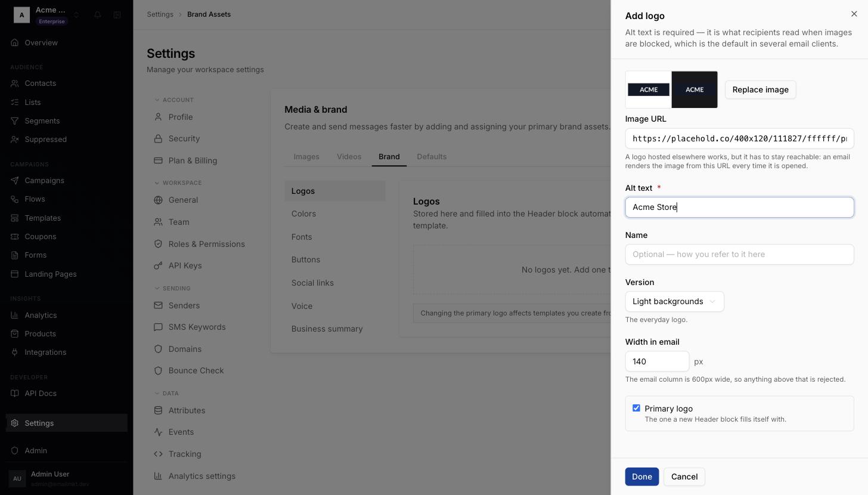The height and width of the screenshot is (495, 868).
Task: Uncheck the Primary logo checkbox
Action: pos(636,409)
